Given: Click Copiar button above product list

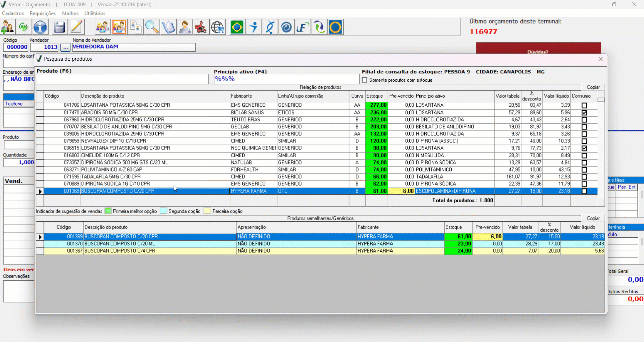Looking at the screenshot, I should click(593, 87).
